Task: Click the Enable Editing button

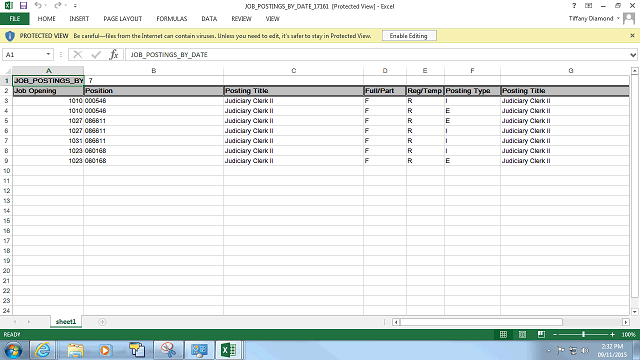Action: coord(409,36)
